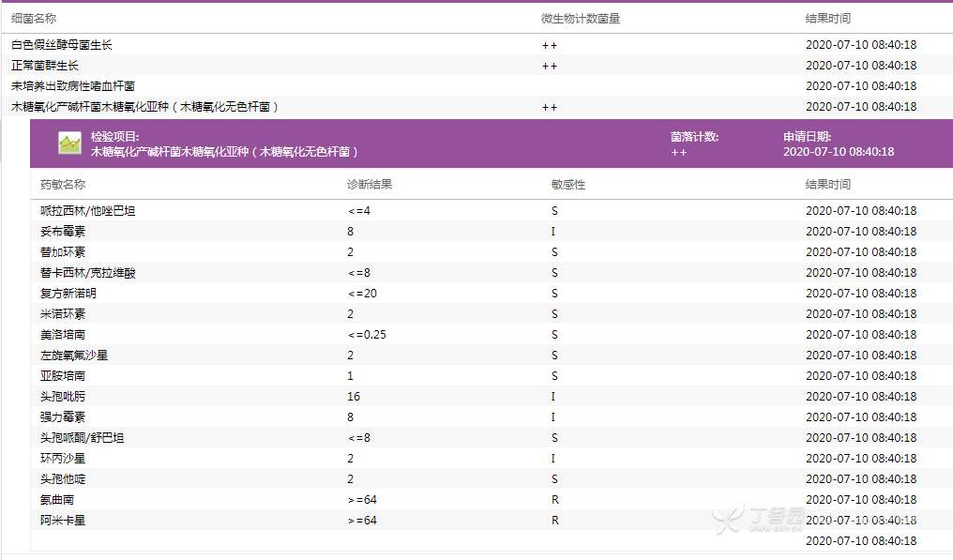Click the >=64 result for 阿米卡星
Image resolution: width=953 pixels, height=560 pixels.
click(362, 521)
